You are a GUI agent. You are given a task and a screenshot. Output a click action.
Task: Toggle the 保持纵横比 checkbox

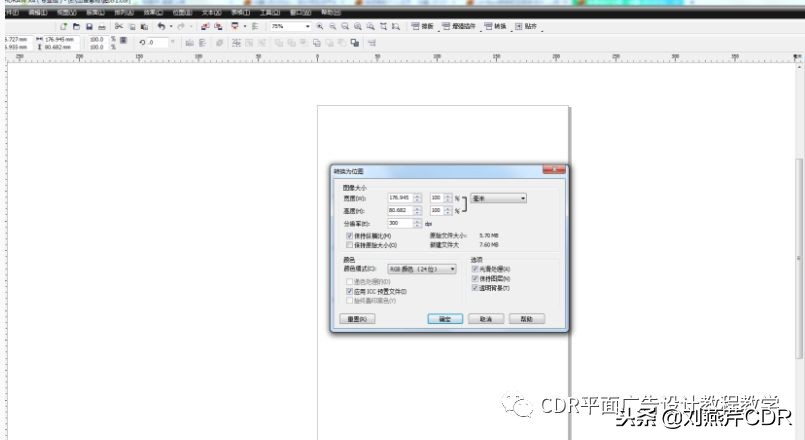click(x=350, y=236)
